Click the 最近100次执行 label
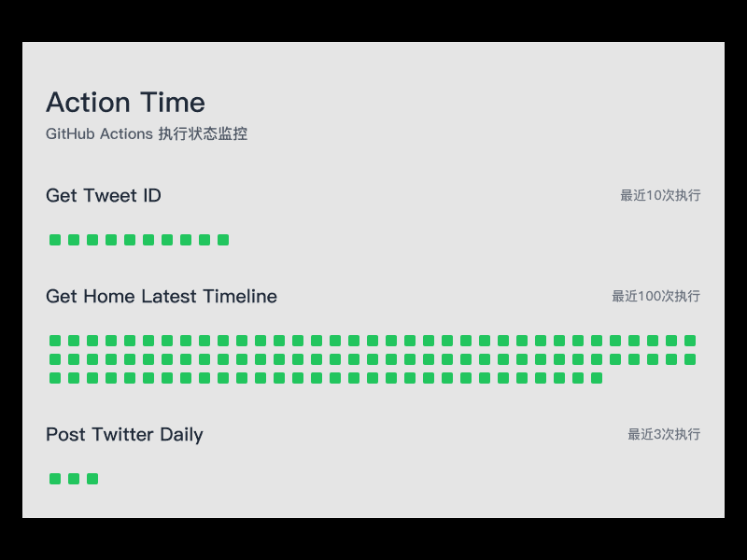This screenshot has width=747, height=560. click(656, 296)
